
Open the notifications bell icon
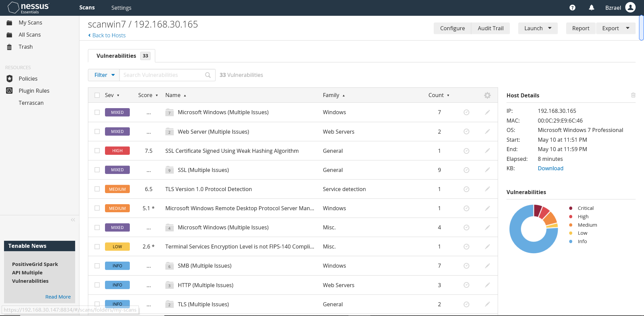pos(591,8)
